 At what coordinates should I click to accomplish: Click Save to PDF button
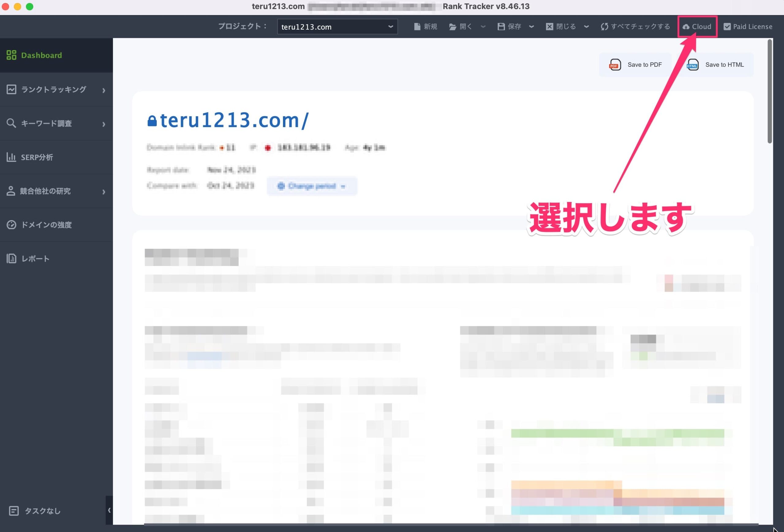(635, 65)
